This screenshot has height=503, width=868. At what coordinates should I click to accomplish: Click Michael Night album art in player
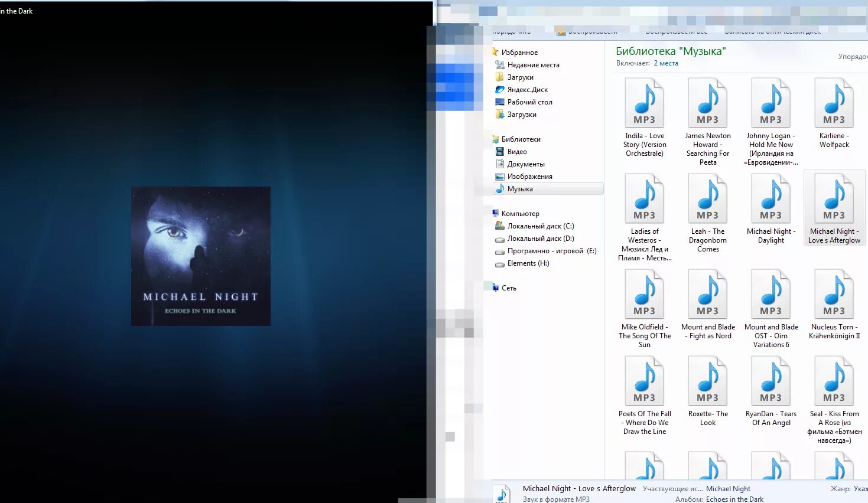[x=201, y=256]
